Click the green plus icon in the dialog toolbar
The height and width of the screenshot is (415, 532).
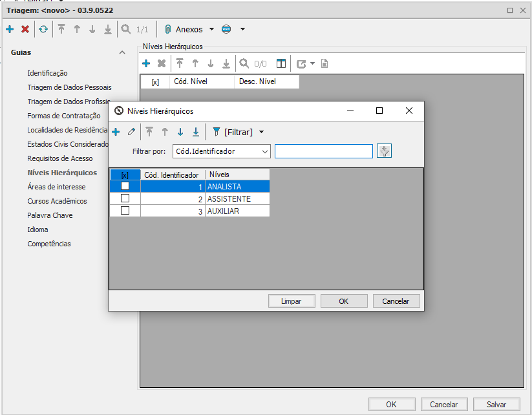coord(116,132)
